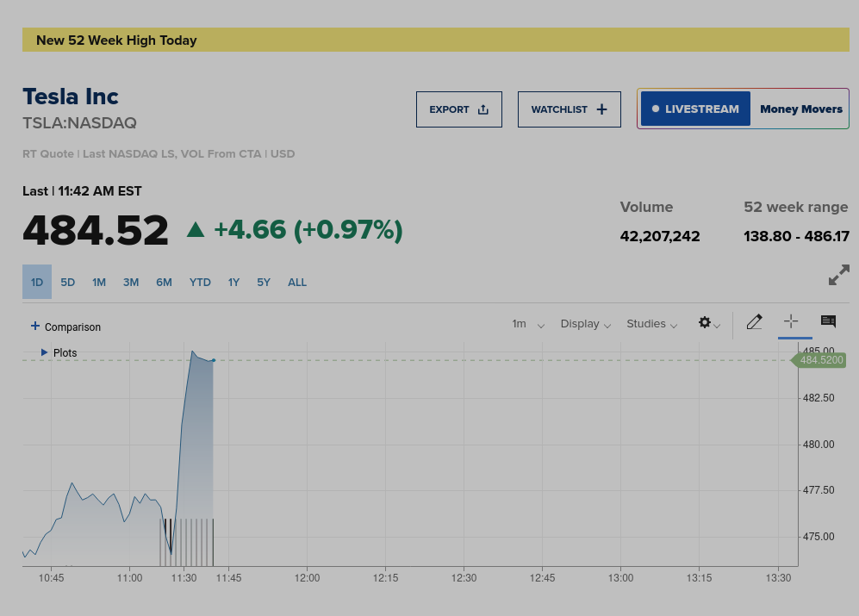Click the Tesla Inc heading

[70, 96]
